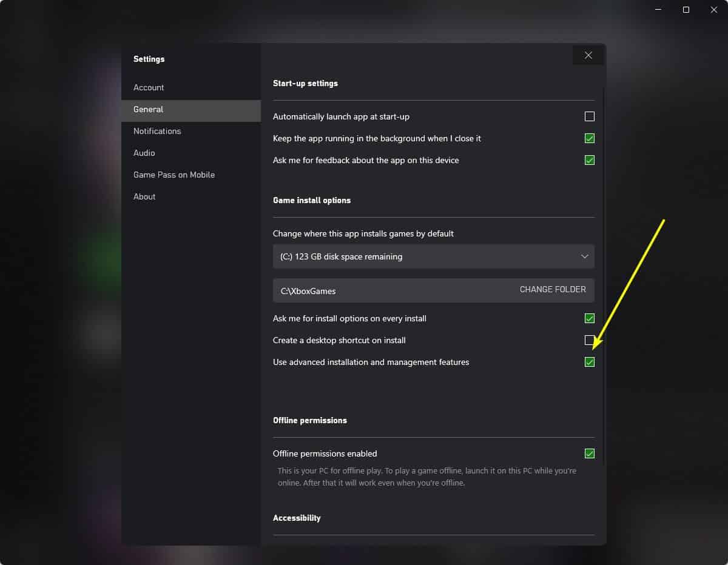Click the Accessibility heading

[297, 518]
